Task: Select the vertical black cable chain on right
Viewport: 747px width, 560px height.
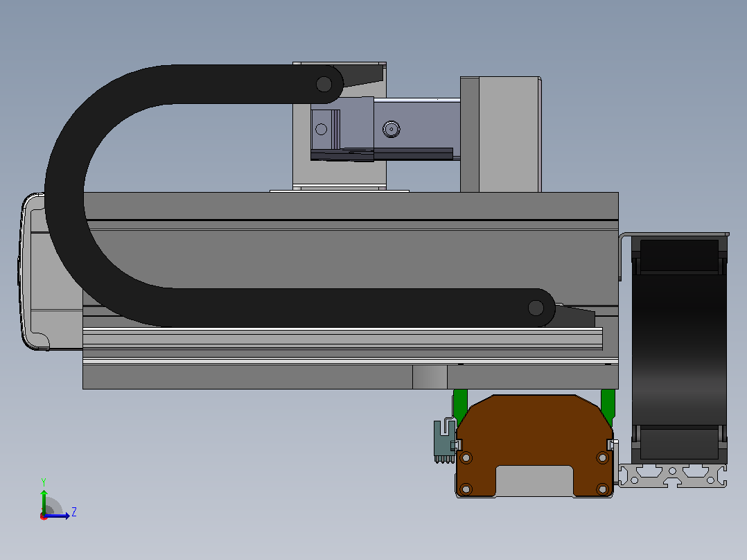Action: click(679, 349)
